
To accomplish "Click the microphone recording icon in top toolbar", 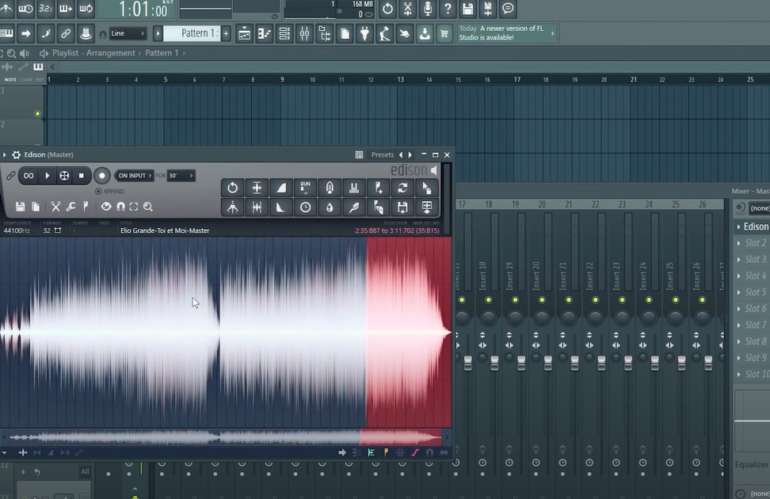I will (428, 8).
